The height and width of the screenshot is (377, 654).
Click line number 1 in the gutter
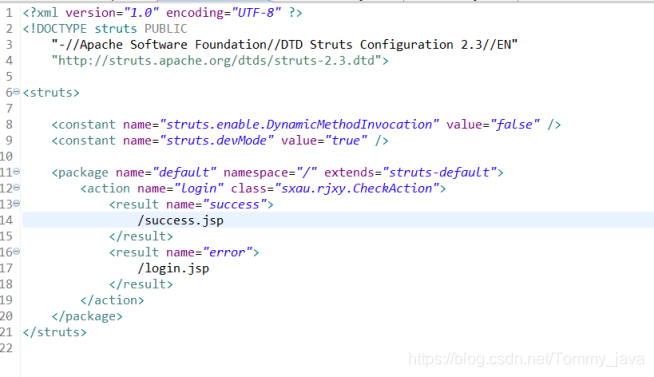[x=9, y=13]
